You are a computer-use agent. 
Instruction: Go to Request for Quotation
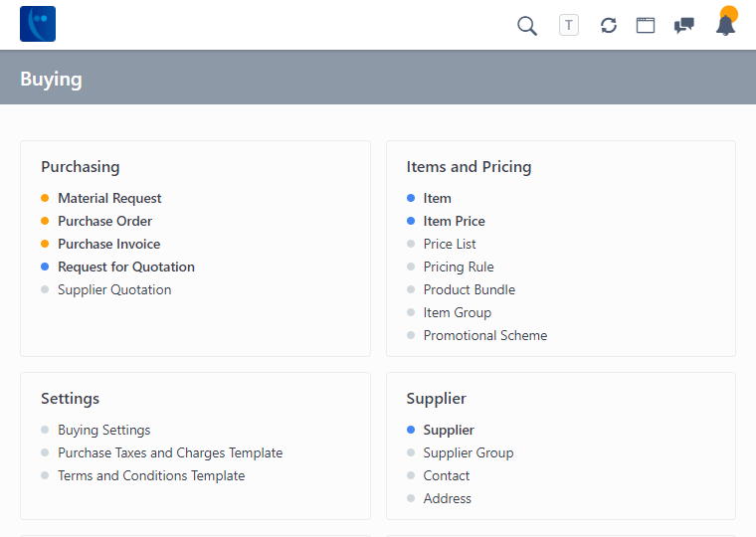(x=126, y=267)
